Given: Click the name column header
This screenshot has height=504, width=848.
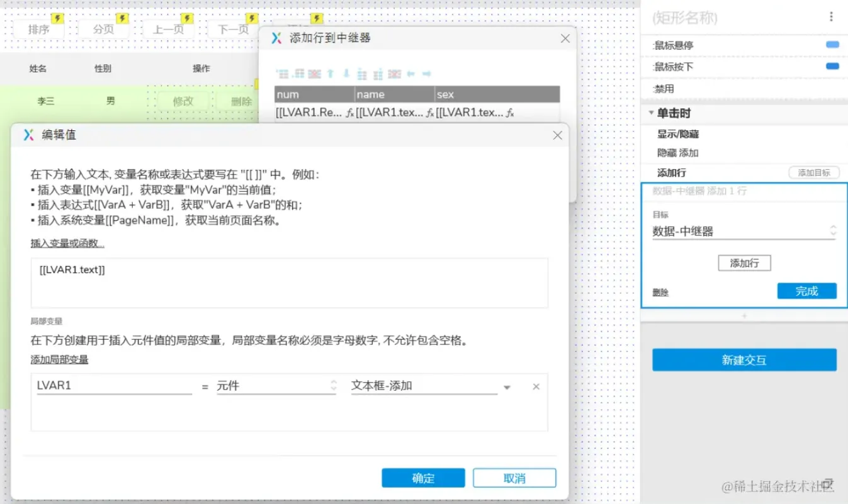Looking at the screenshot, I should 394,94.
